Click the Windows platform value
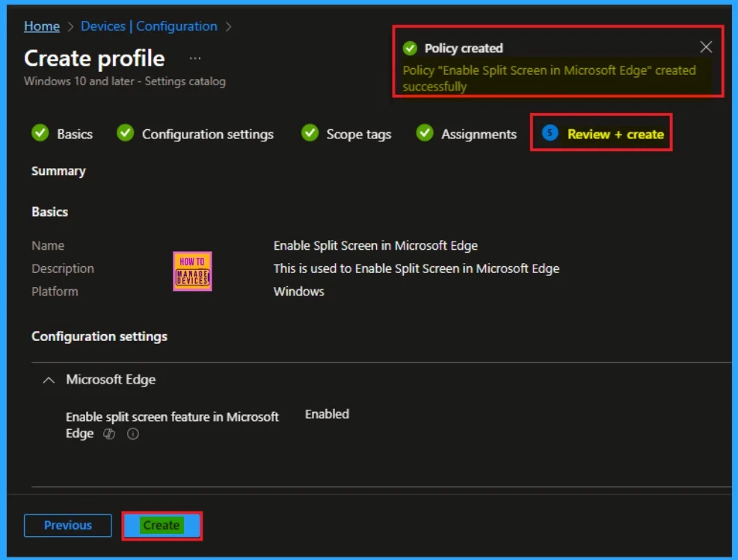 point(299,292)
